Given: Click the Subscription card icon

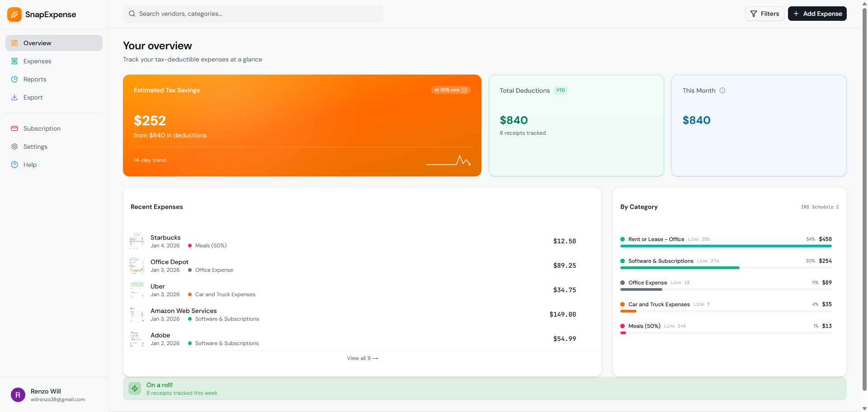Looking at the screenshot, I should click(x=14, y=128).
